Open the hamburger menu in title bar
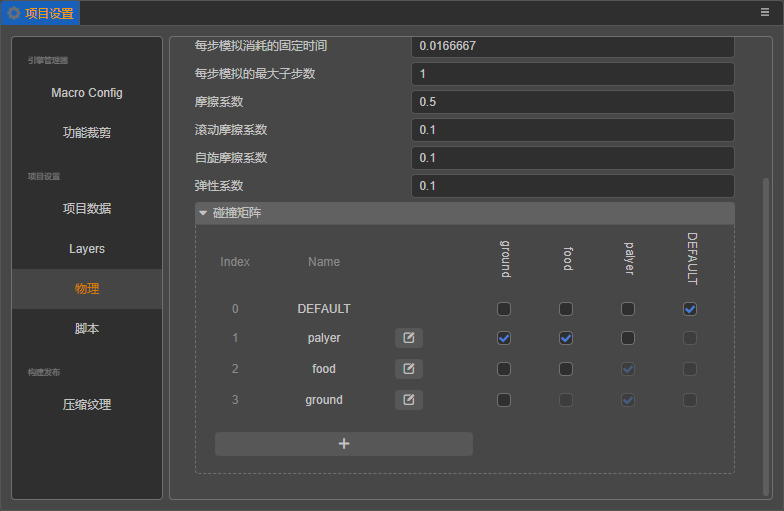784x511 pixels. [764, 12]
